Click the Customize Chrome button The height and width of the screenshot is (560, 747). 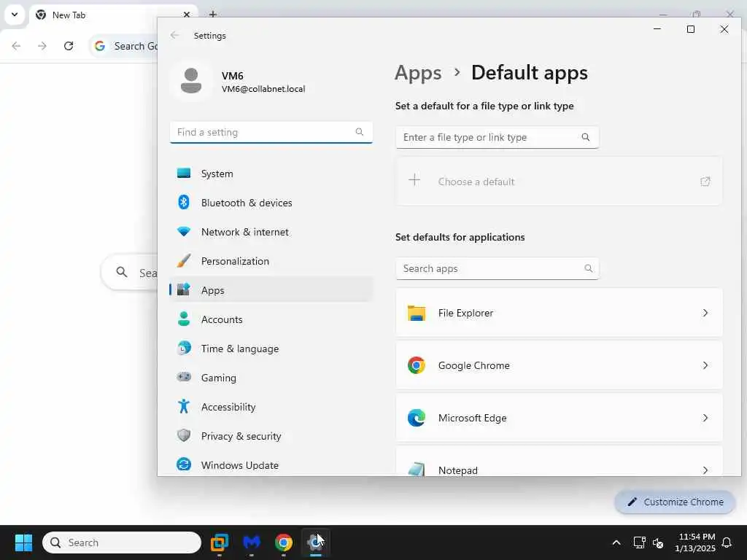675,502
